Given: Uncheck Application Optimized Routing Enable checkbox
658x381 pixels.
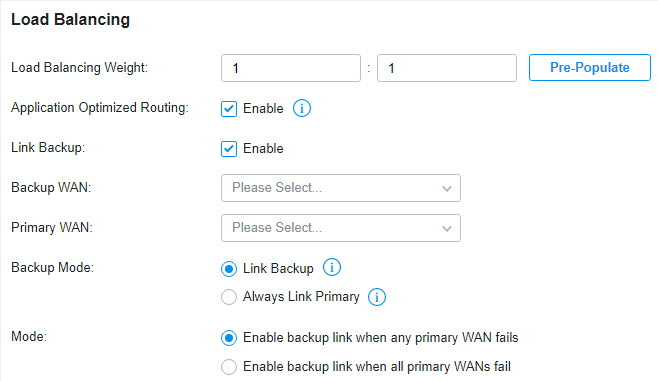Looking at the screenshot, I should [x=229, y=109].
